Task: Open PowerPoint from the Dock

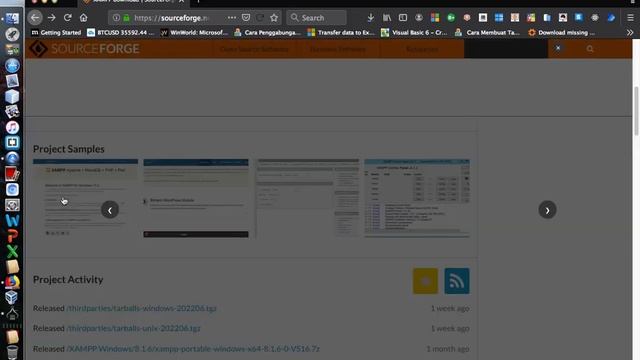Action: pos(12,236)
